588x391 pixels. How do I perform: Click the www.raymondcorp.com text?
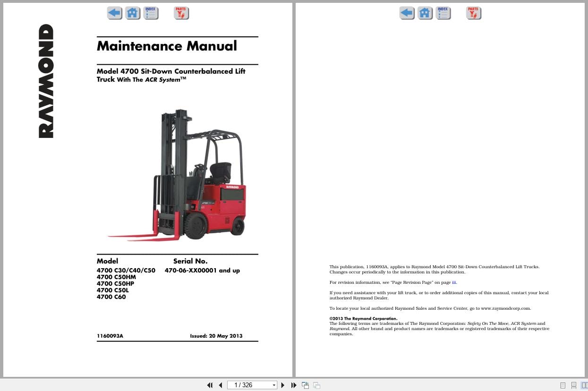coord(506,308)
